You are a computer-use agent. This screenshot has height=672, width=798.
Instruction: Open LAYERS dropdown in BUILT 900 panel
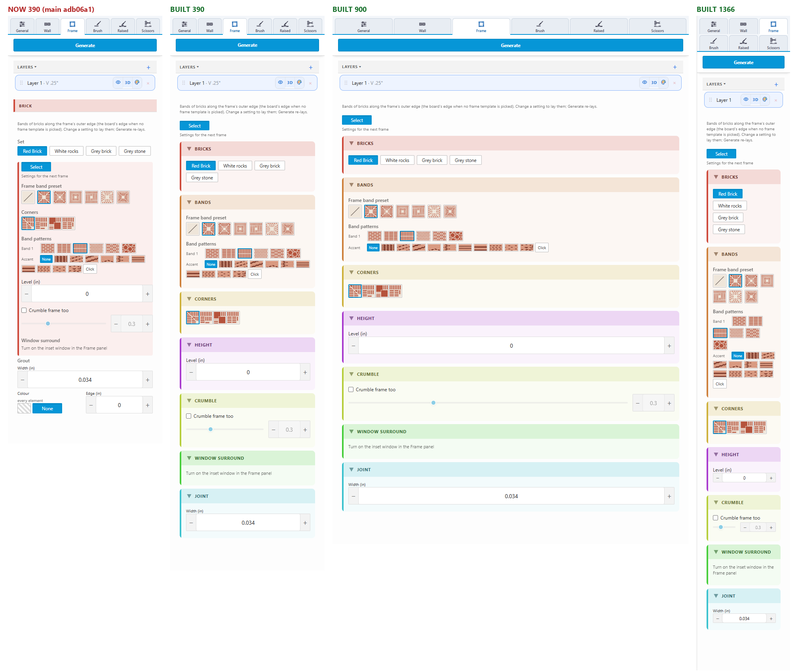click(x=351, y=67)
